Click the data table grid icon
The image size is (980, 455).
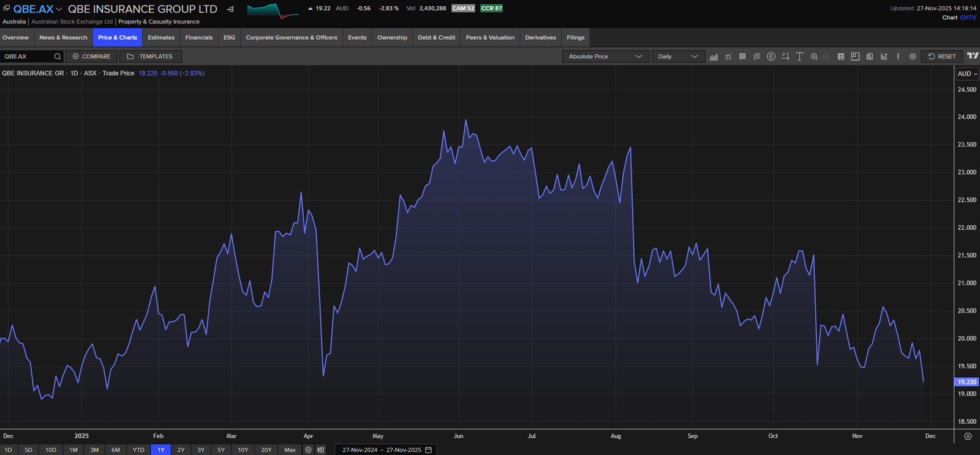click(841, 56)
